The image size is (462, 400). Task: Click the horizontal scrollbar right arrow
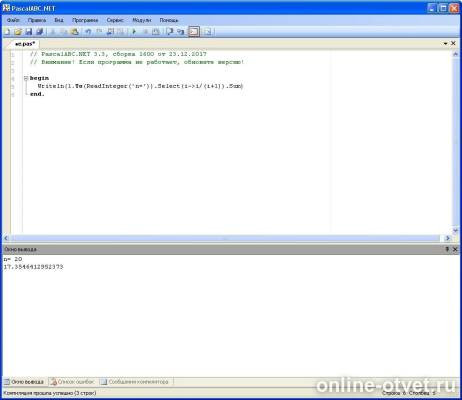coord(448,238)
